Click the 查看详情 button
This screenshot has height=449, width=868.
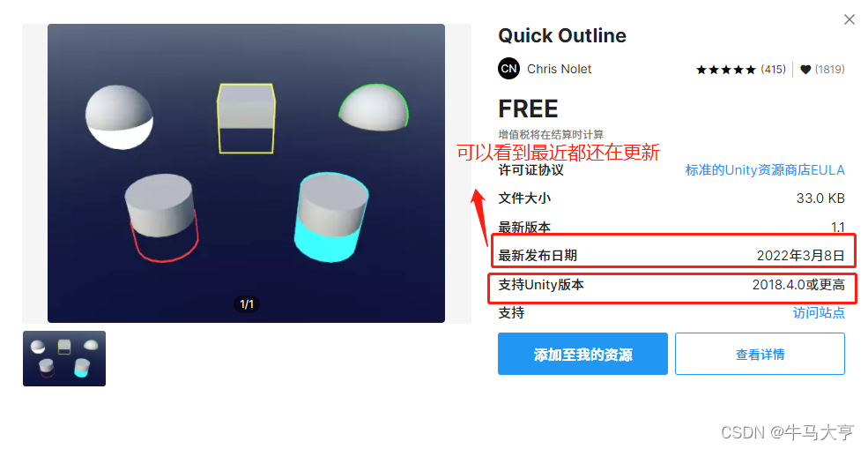[760, 354]
